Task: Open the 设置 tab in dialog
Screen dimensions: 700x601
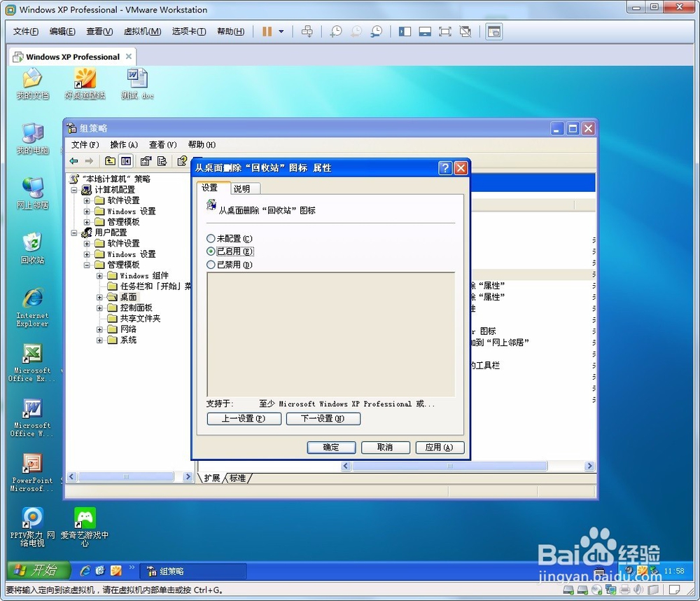Action: 210,188
